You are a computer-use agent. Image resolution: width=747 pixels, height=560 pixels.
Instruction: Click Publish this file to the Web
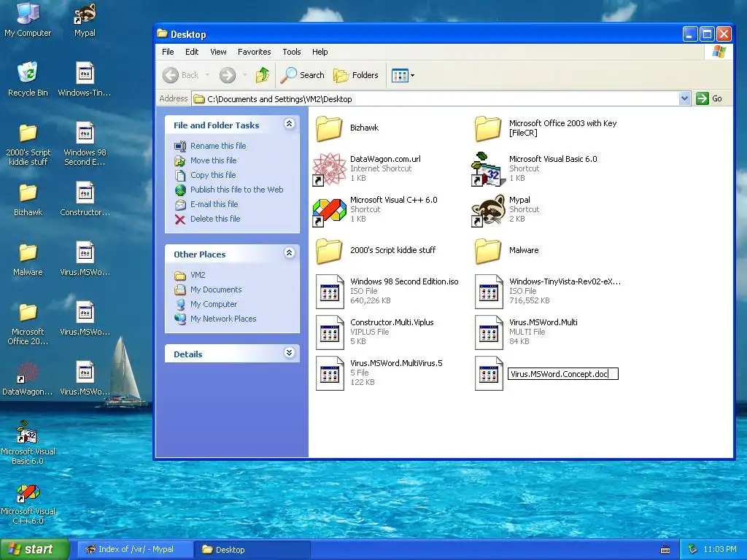[x=237, y=190]
